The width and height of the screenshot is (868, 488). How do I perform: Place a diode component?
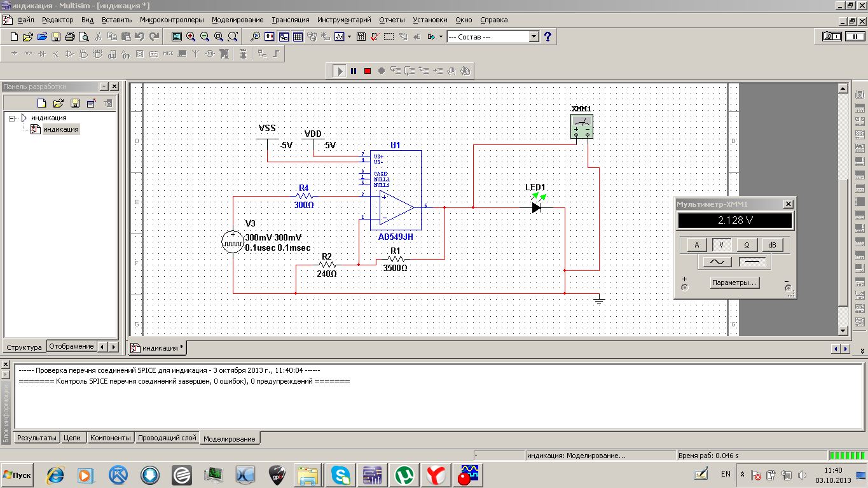[x=42, y=54]
